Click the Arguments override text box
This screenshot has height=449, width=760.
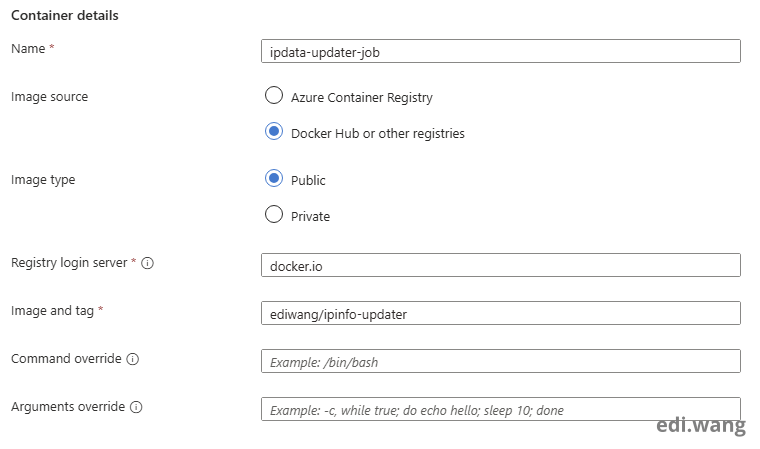[x=499, y=409]
